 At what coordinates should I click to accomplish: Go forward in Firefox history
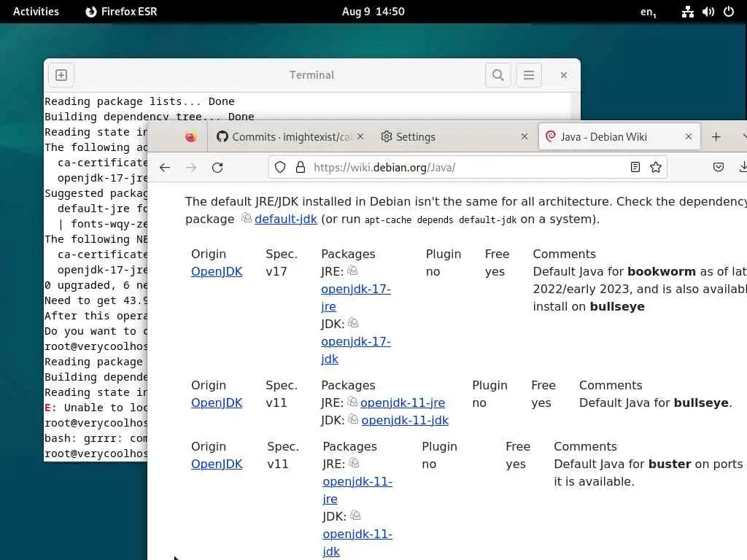coord(191,168)
